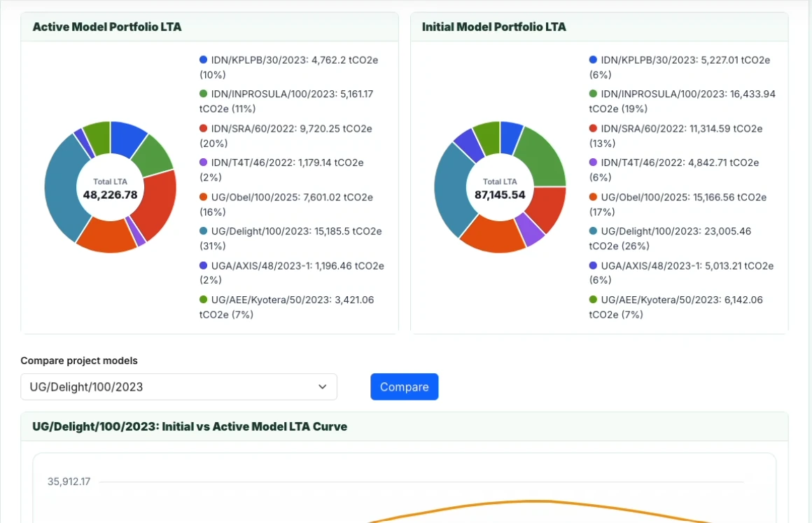812x523 pixels.
Task: Select the UG/AEE/Kyotera 3,421.06 legend entry
Action: pyautogui.click(x=287, y=307)
